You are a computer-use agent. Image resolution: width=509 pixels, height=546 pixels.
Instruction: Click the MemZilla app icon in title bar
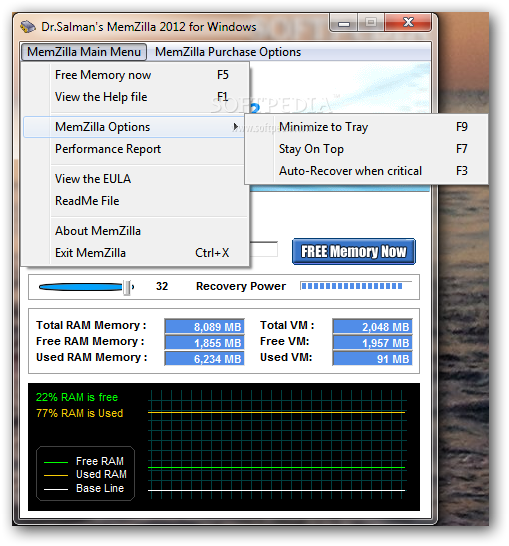(28, 26)
